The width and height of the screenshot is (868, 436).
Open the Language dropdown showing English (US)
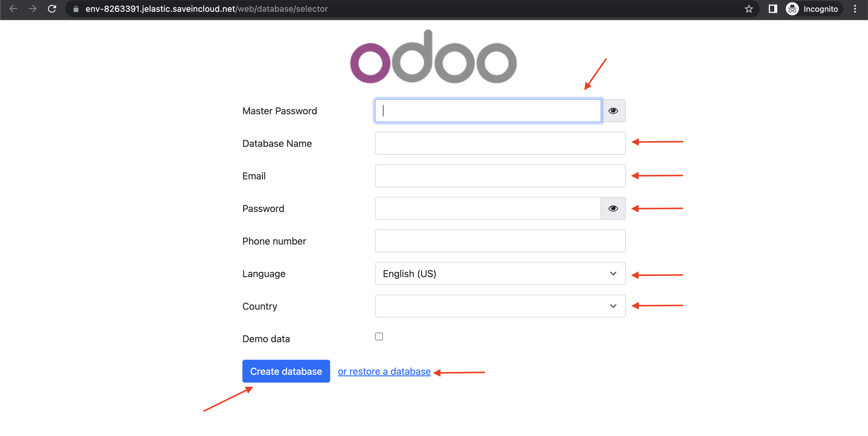[500, 273]
